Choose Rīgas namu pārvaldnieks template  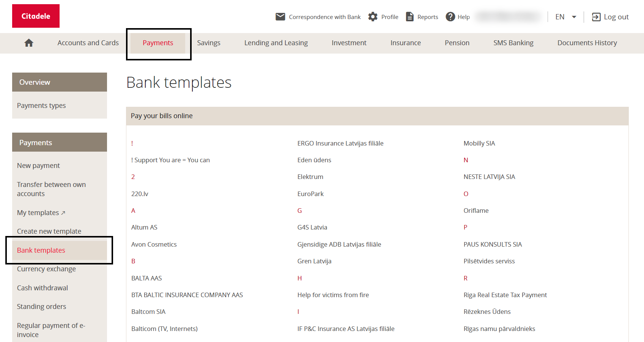coord(499,329)
